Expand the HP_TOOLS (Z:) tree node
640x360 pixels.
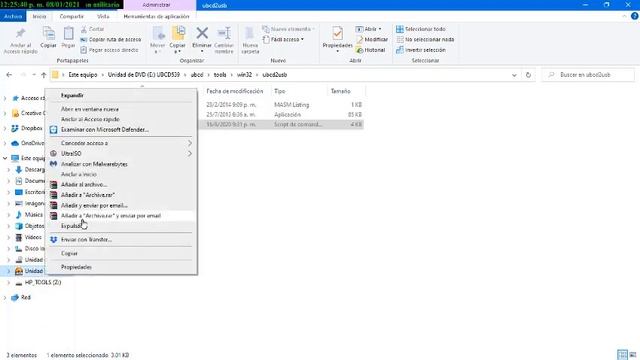coord(9,282)
